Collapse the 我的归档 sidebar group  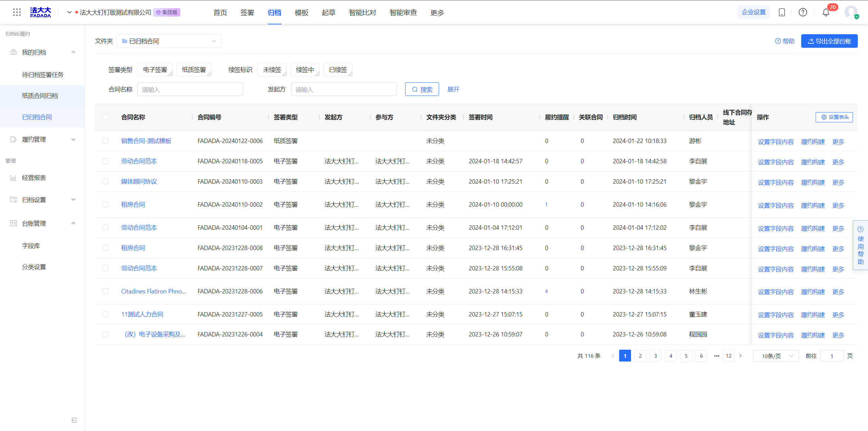73,52
